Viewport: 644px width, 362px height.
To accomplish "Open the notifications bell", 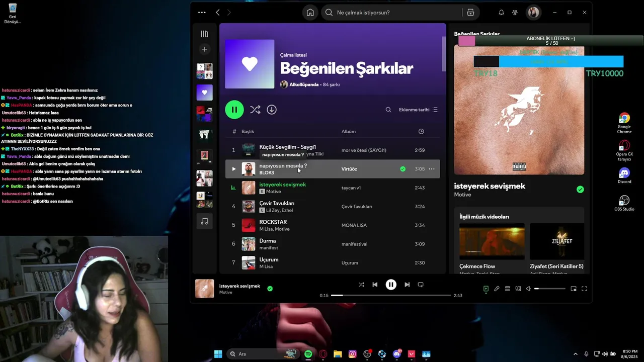I will click(x=501, y=13).
